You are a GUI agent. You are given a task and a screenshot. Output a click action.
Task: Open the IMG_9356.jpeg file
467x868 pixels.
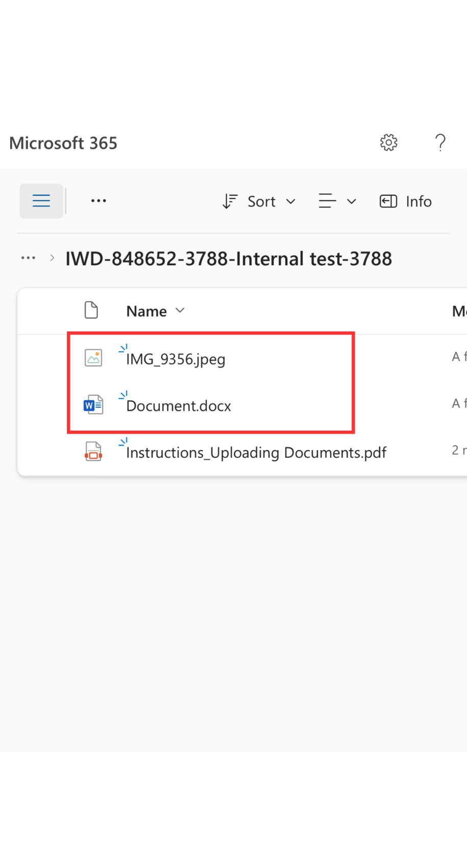[176, 359]
